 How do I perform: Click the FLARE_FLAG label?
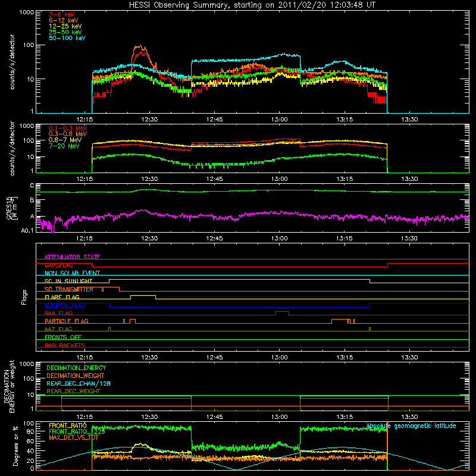(x=62, y=297)
